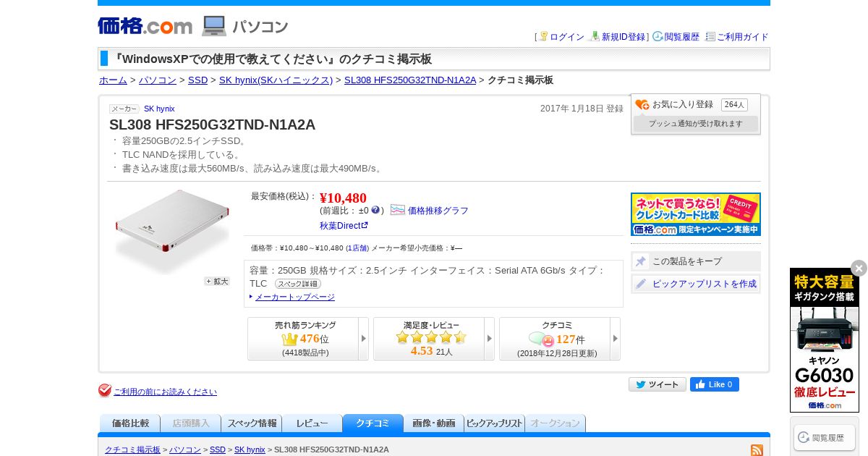Switch to the ピックアップリスト tab

pyautogui.click(x=495, y=423)
